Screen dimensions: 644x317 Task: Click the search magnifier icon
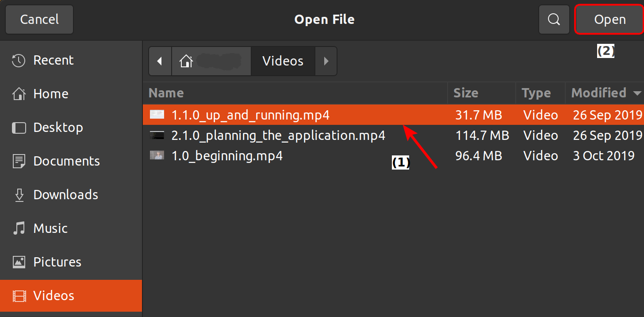[x=554, y=19]
